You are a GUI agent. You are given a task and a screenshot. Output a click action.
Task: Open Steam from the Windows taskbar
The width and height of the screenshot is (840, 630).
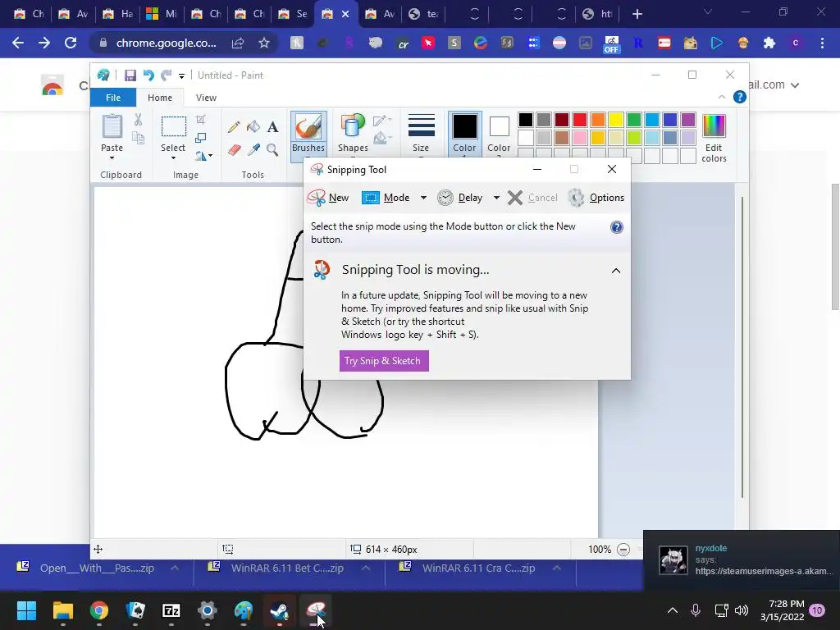click(x=279, y=610)
